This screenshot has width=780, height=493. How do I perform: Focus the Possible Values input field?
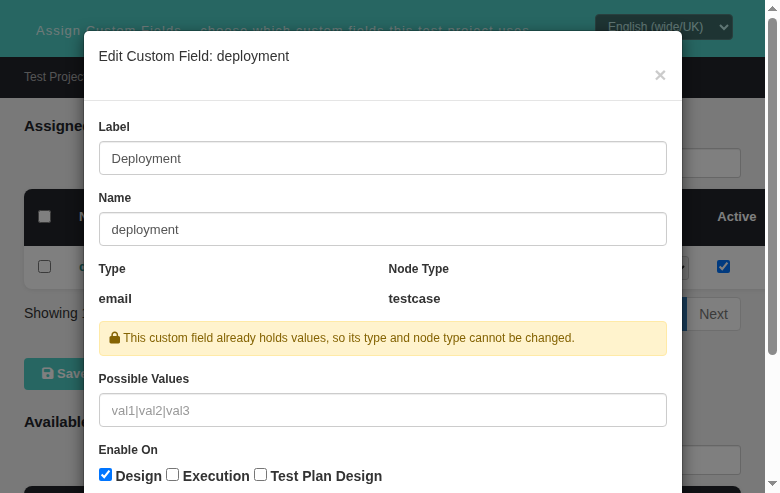coord(383,410)
